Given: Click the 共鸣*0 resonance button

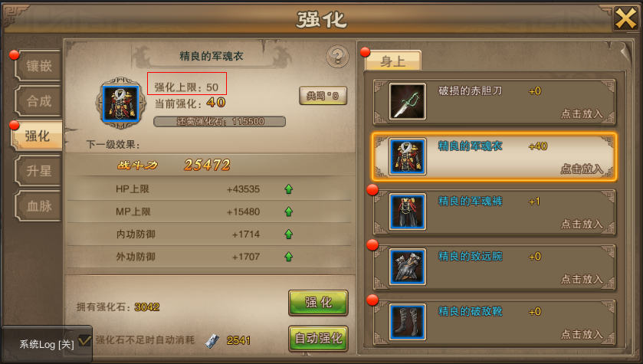Looking at the screenshot, I should click(x=323, y=96).
